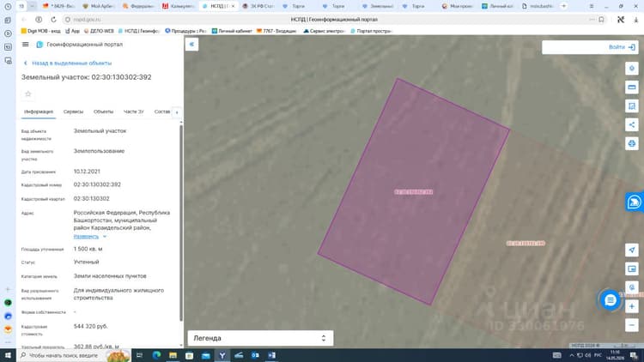This screenshot has width=644, height=362.
Task: Click the cadastral cost 544 320 руб.
Action: pyautogui.click(x=90, y=326)
